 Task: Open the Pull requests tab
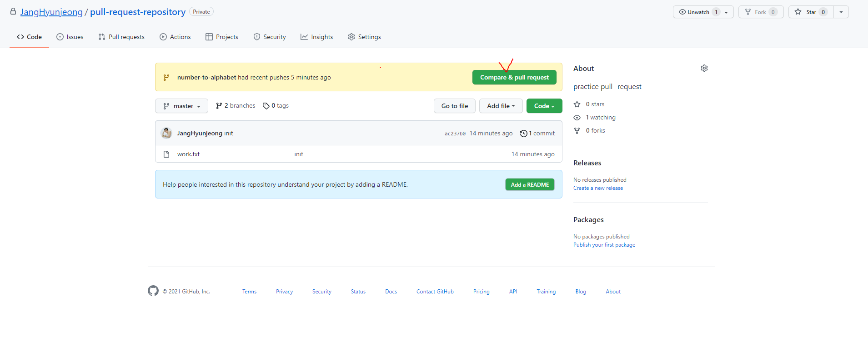[x=121, y=37]
